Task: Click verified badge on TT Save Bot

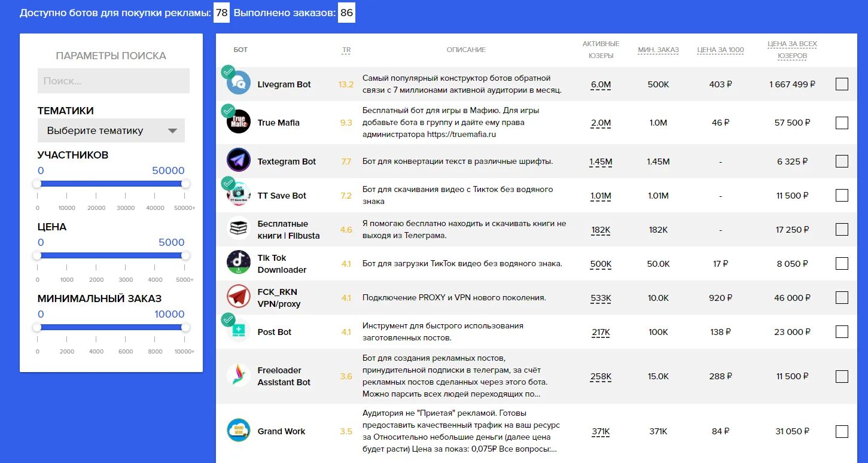Action: 227,183
